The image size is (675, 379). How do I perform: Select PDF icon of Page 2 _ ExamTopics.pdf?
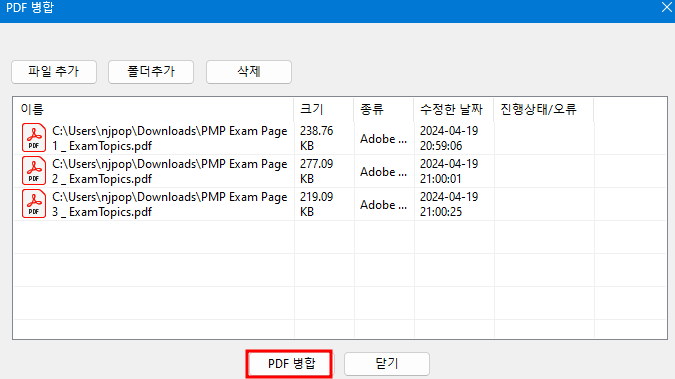pyautogui.click(x=34, y=171)
